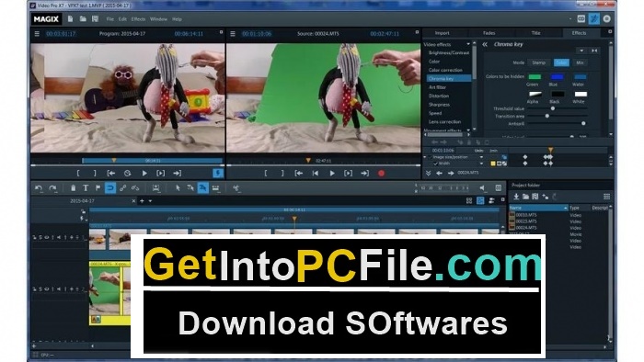
Task: Select the Stamp mode option
Action: (x=538, y=62)
